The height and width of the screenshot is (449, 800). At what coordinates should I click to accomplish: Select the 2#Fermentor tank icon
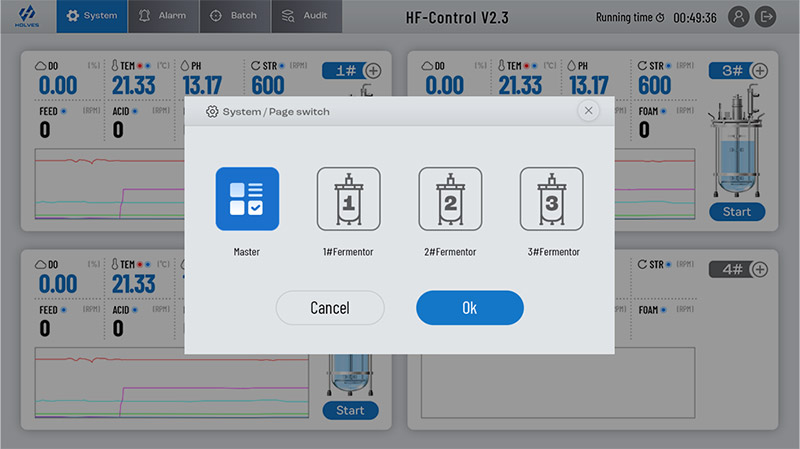pyautogui.click(x=450, y=199)
